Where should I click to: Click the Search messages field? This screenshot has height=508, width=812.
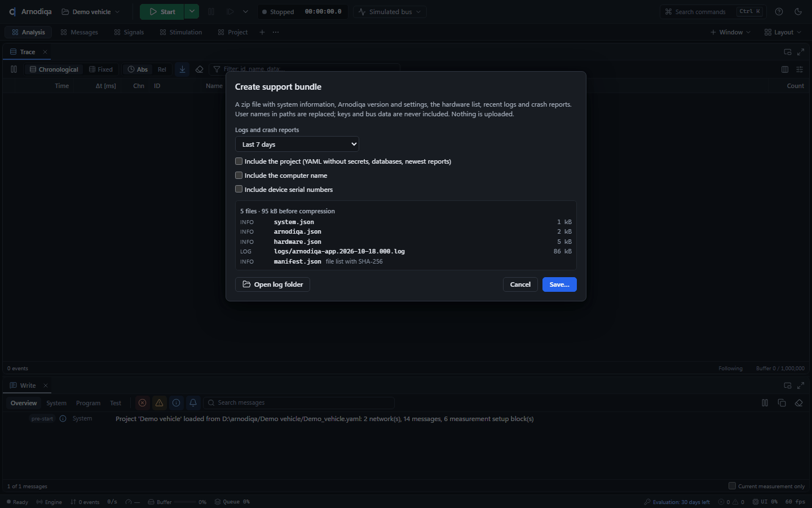coord(299,403)
